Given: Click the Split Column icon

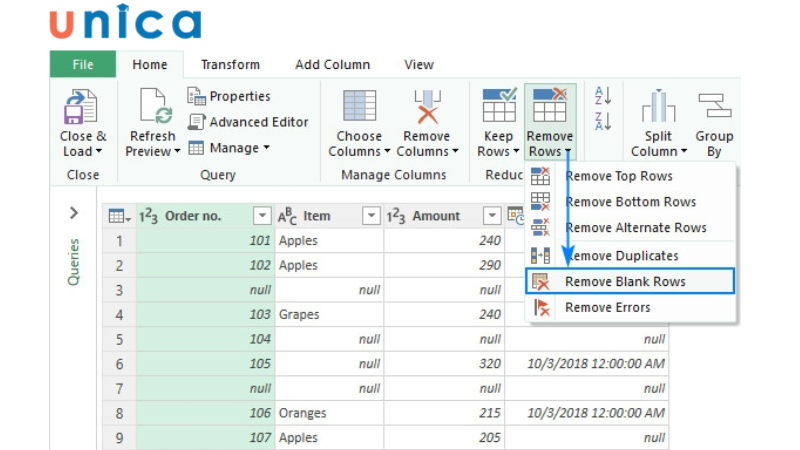Looking at the screenshot, I should pyautogui.click(x=658, y=107).
